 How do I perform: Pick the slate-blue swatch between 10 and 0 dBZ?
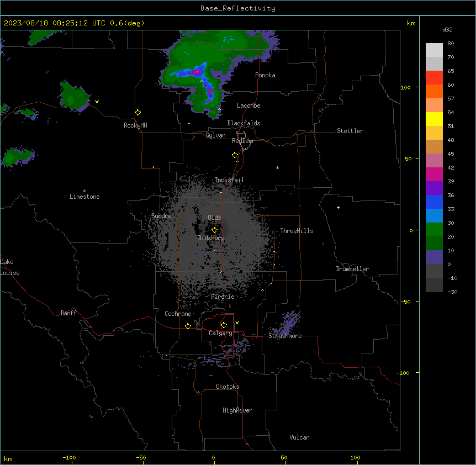[x=434, y=257]
